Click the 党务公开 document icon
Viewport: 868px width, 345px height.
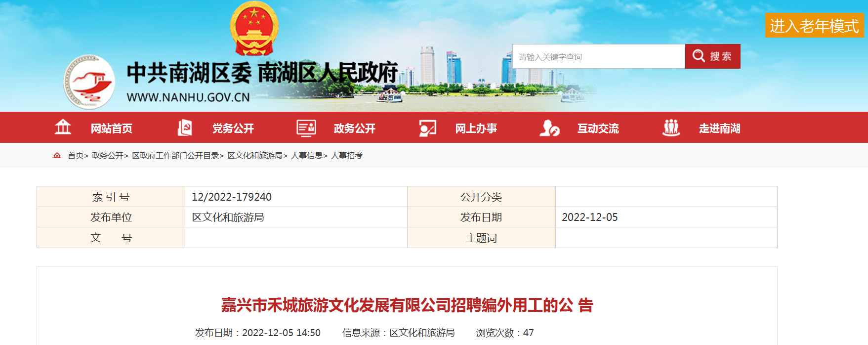click(x=185, y=128)
